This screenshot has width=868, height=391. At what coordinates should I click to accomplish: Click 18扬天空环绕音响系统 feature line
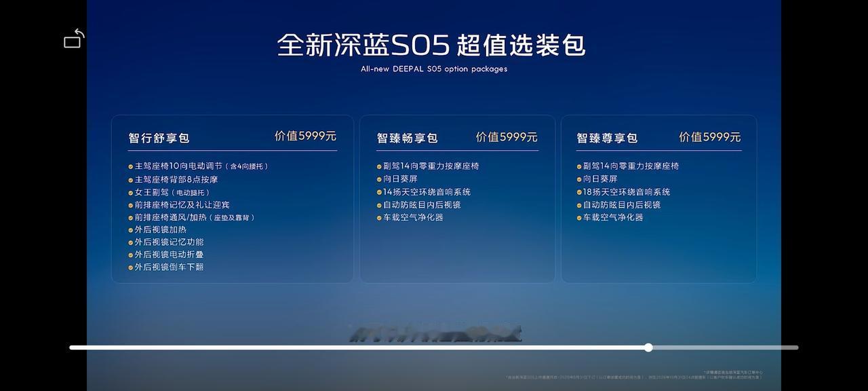[x=624, y=192]
